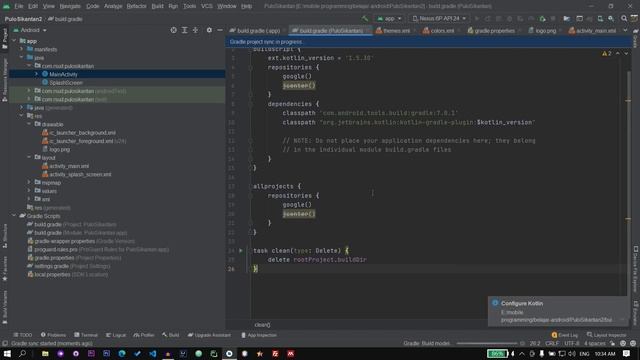Click the select opened file target icon

click(173, 30)
